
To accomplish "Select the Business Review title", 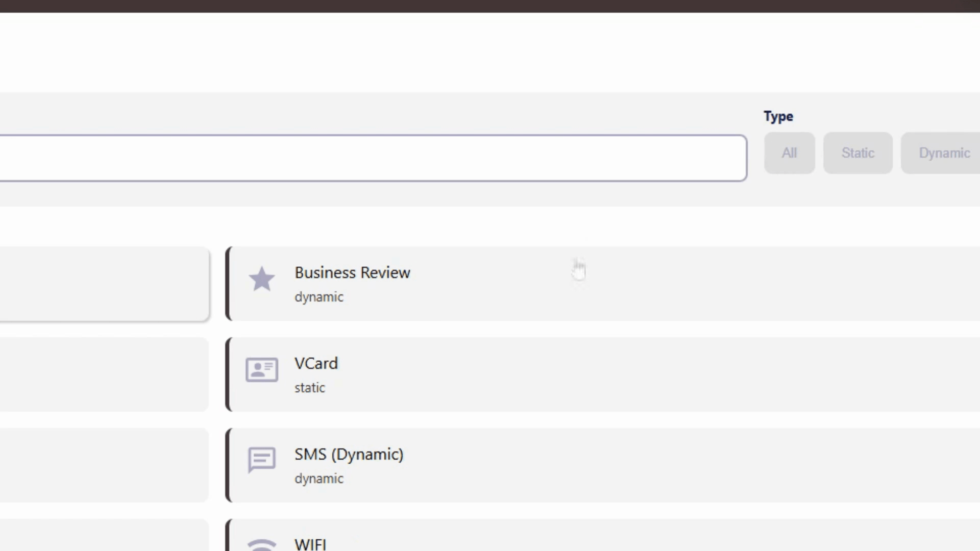I will pos(352,273).
